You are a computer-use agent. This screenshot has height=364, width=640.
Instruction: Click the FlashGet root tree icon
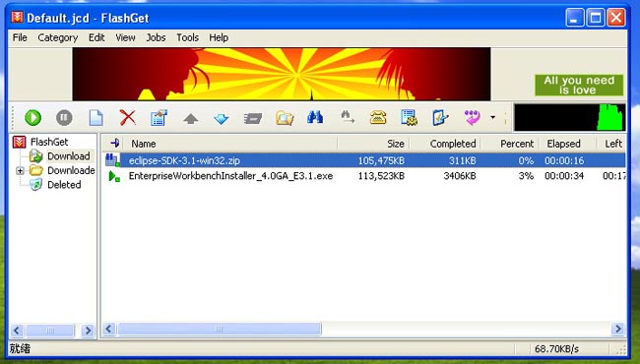pyautogui.click(x=19, y=142)
